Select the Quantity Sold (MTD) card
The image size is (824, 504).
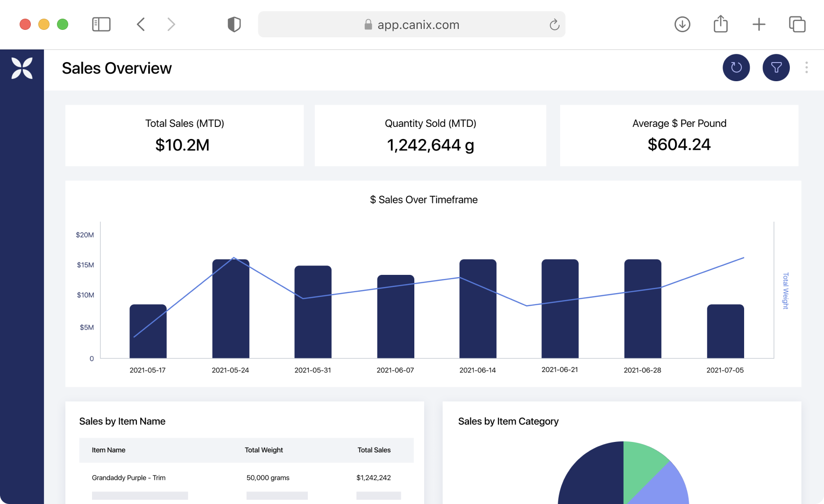coord(430,135)
